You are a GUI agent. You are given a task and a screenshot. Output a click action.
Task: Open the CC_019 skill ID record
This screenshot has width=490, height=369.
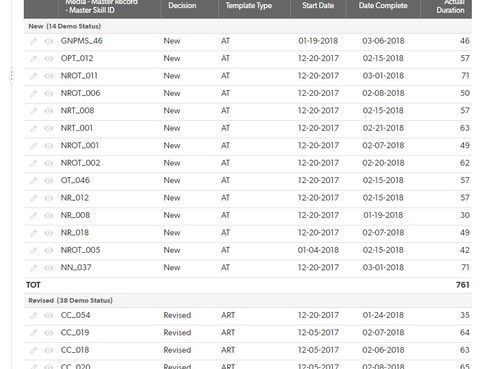tap(75, 333)
